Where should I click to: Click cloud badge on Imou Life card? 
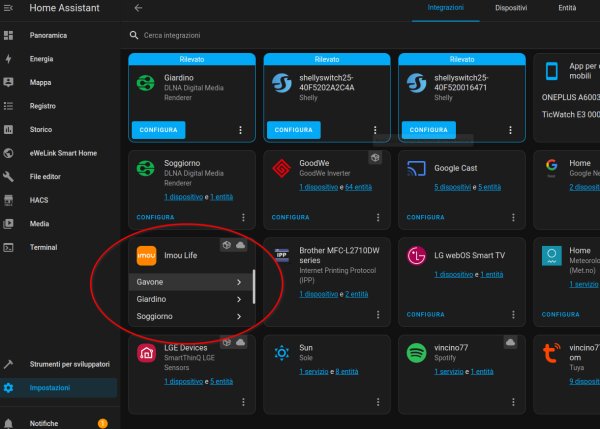[x=240, y=245]
